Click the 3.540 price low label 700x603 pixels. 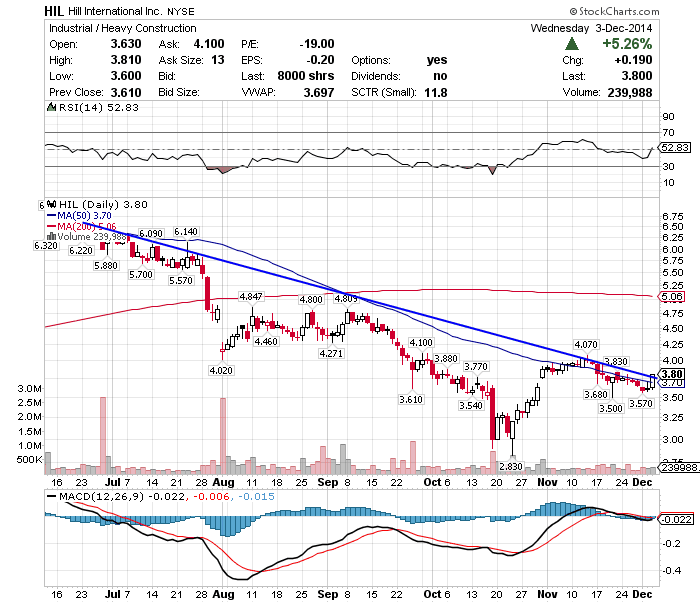coord(471,405)
